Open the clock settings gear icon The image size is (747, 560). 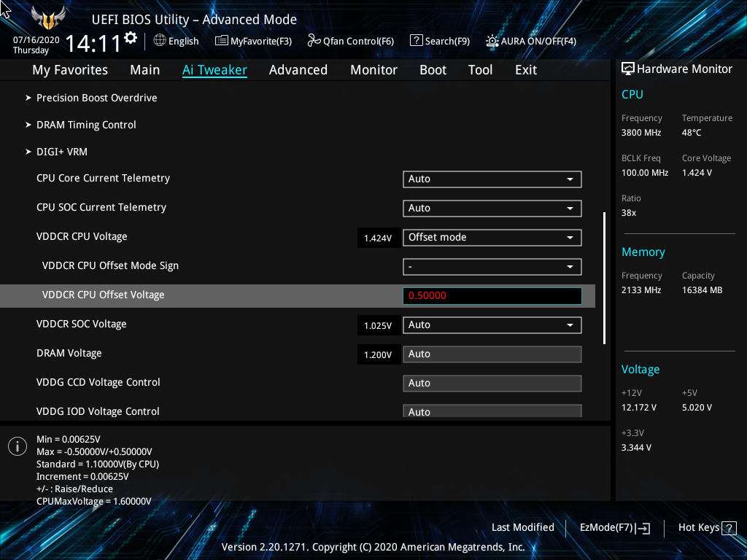click(x=131, y=38)
